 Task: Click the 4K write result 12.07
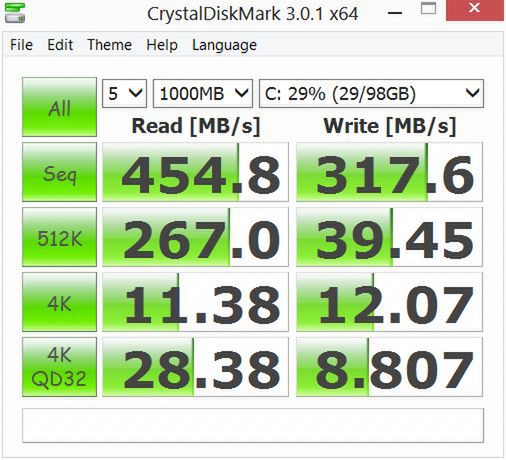tap(389, 302)
